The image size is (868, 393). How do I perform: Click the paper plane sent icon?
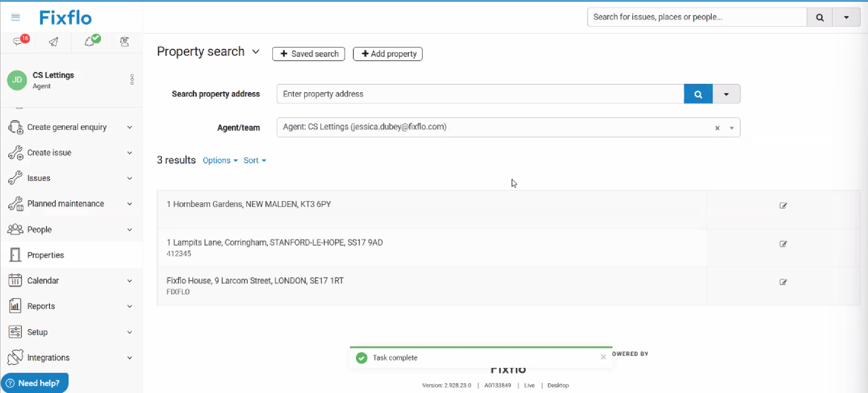tap(53, 42)
